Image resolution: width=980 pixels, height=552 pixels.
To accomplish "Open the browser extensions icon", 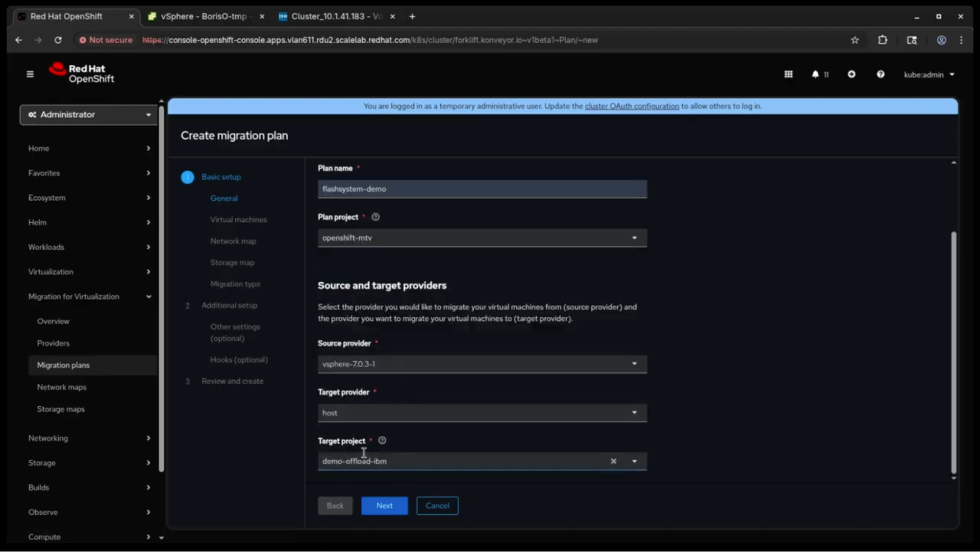I will 882,40.
